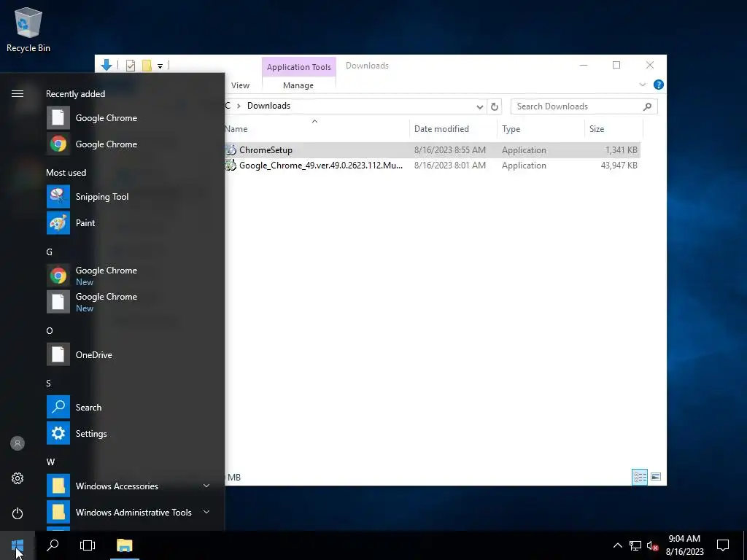The width and height of the screenshot is (747, 560).
Task: Click the New folder quick access icon
Action: [147, 66]
